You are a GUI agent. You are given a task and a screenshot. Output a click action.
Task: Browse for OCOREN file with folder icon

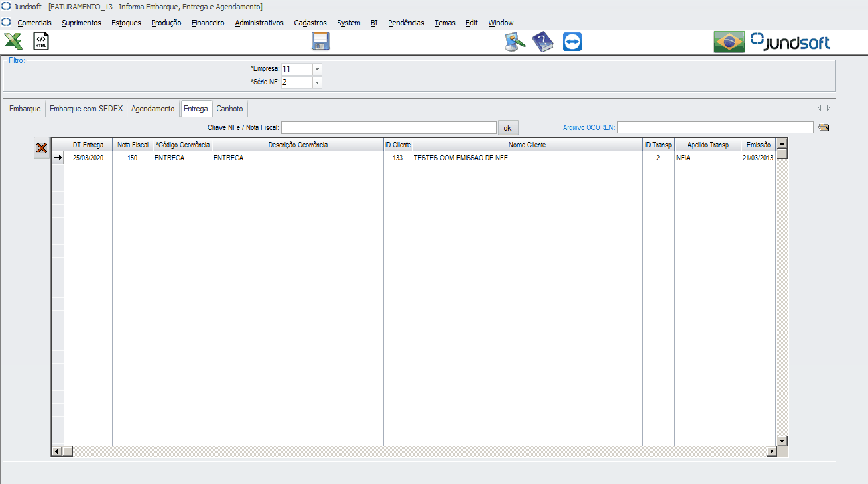click(823, 127)
